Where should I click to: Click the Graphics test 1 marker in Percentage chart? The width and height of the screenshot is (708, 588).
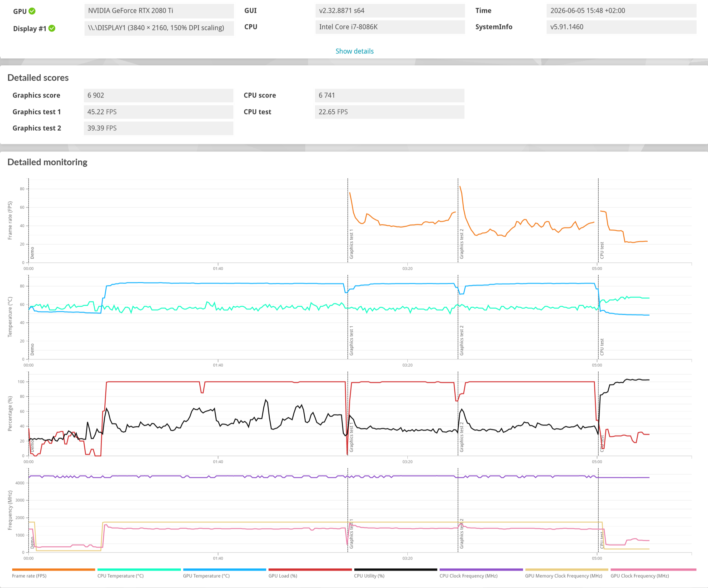351,437
